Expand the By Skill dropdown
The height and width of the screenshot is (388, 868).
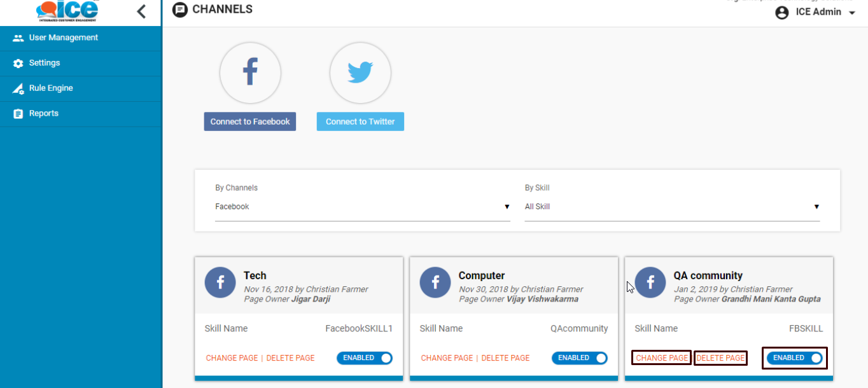(x=671, y=207)
